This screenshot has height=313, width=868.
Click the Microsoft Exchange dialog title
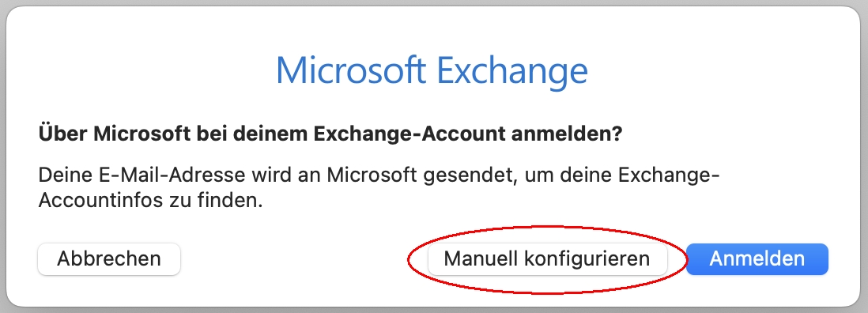pos(432,71)
